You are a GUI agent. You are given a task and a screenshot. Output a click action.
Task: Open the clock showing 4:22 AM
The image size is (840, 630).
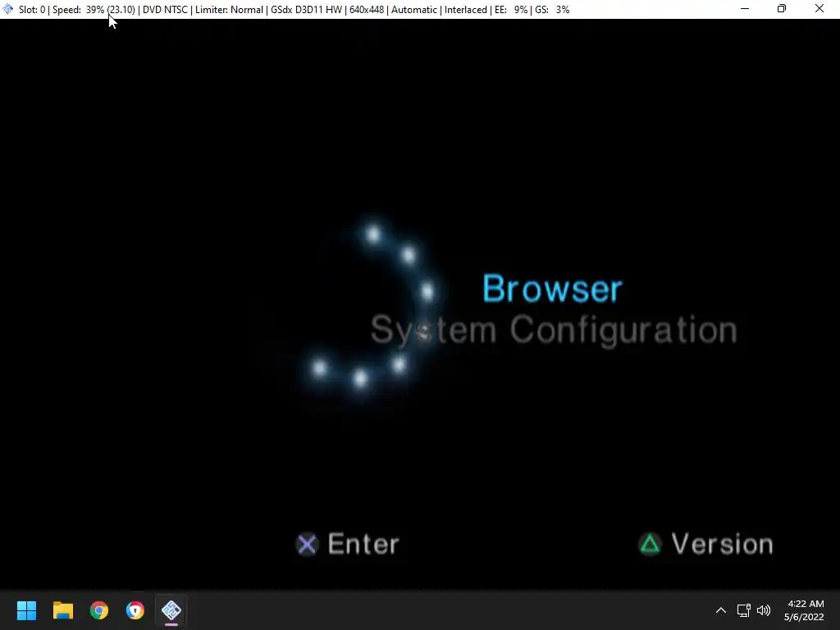click(806, 604)
